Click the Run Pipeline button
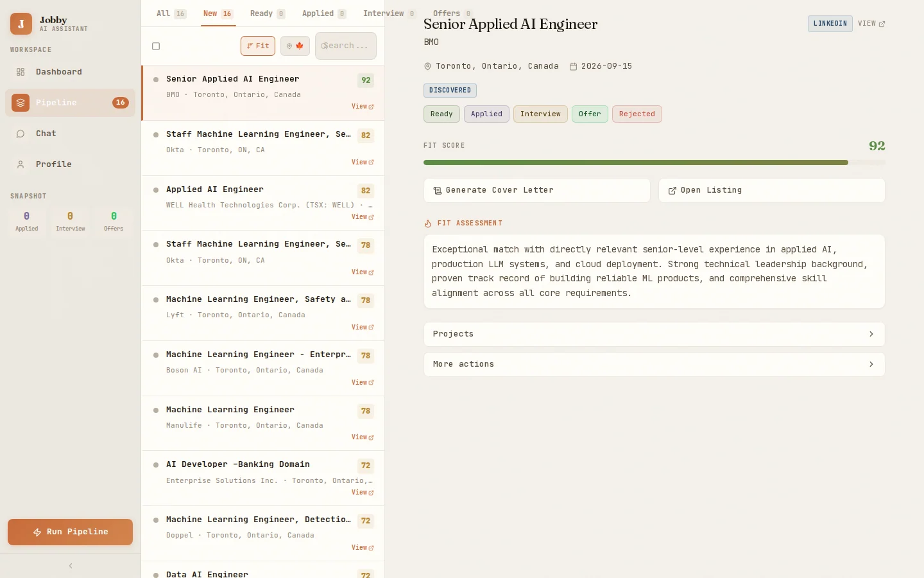Image resolution: width=924 pixels, height=578 pixels. [x=70, y=532]
